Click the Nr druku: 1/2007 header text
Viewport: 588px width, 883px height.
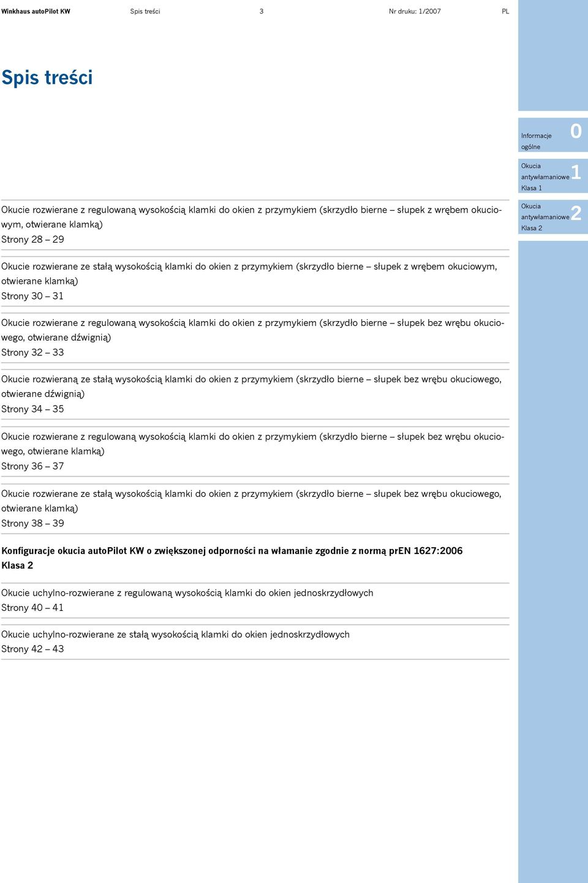pos(415,11)
